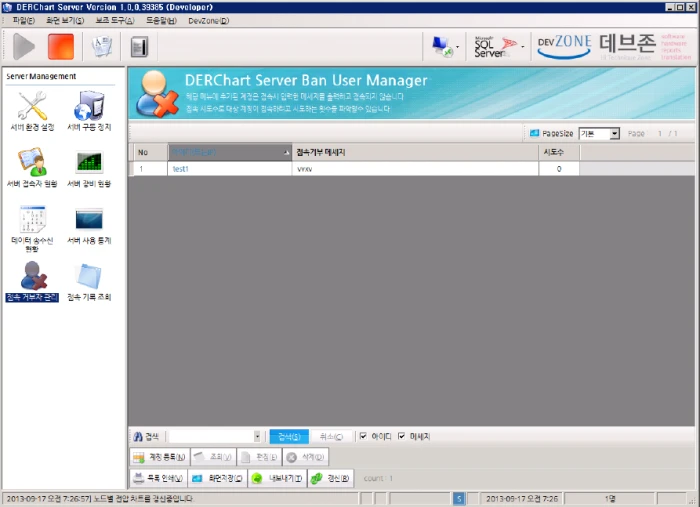Sort by the highlighted ID column header
The image size is (700, 507).
230,152
